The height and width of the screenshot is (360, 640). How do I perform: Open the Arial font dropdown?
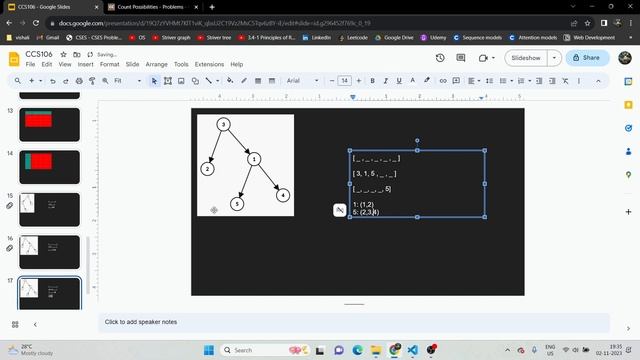pos(302,81)
